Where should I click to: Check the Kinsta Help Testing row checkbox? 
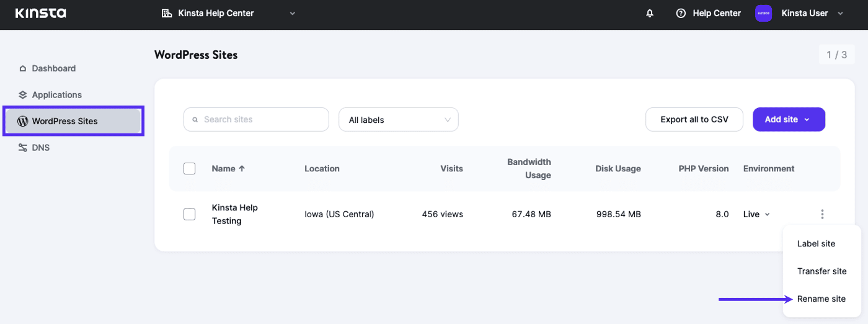point(190,214)
